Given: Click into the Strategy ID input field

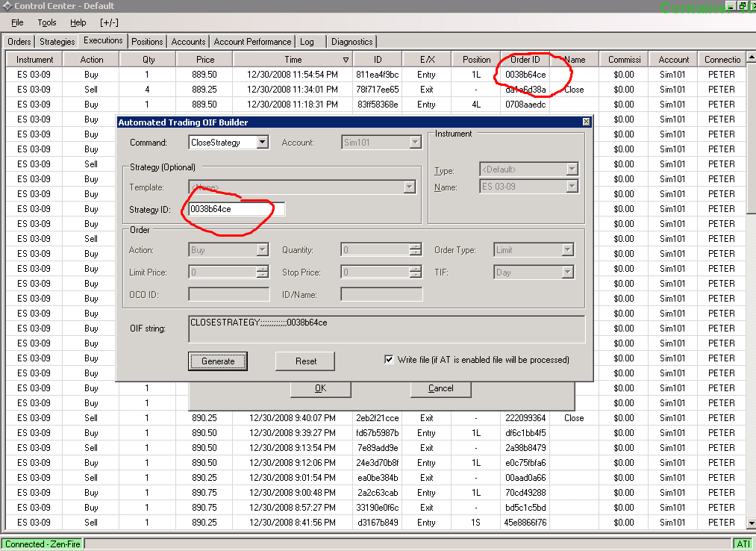Looking at the screenshot, I should (236, 210).
